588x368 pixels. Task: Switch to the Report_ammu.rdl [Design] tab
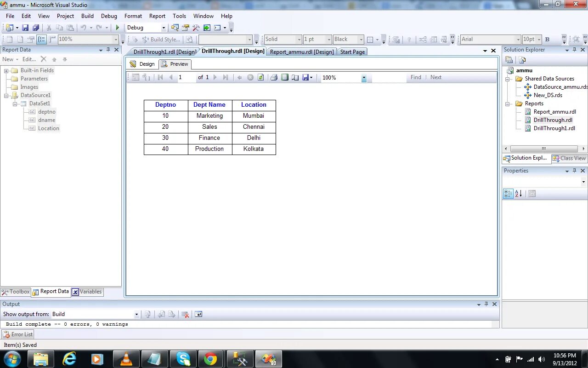pyautogui.click(x=302, y=52)
